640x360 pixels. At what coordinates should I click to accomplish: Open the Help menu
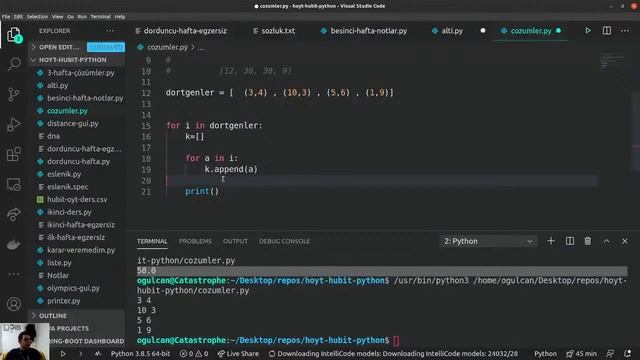120,17
